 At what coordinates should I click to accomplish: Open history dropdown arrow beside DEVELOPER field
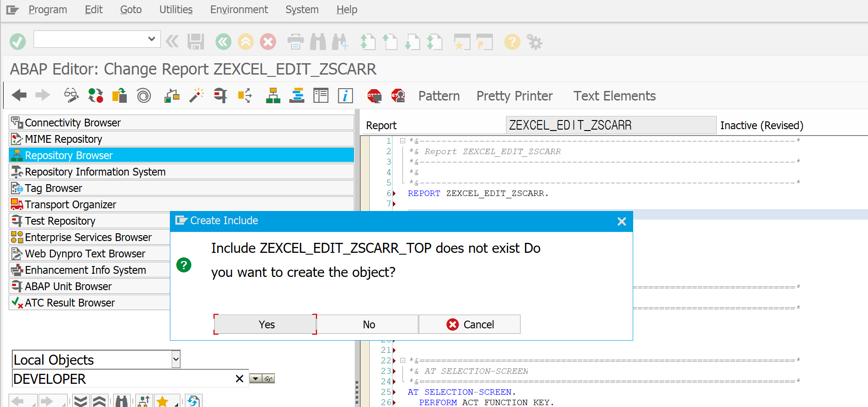pos(256,378)
